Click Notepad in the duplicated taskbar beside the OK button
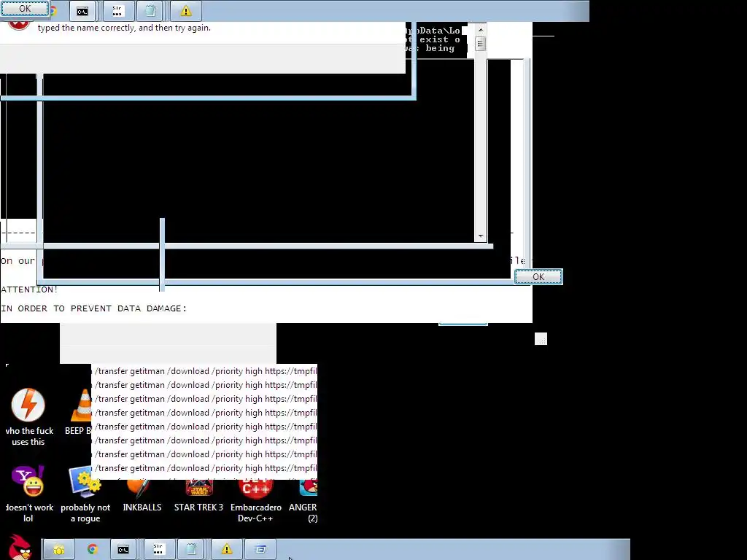 point(150,11)
